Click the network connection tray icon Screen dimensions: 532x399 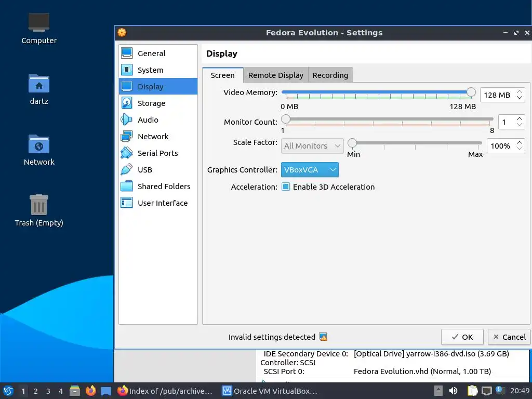coord(486,391)
